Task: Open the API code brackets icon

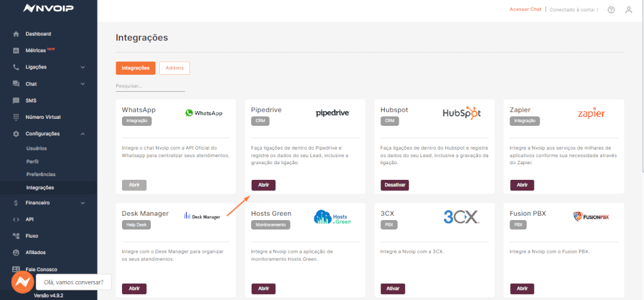Action: [16, 219]
